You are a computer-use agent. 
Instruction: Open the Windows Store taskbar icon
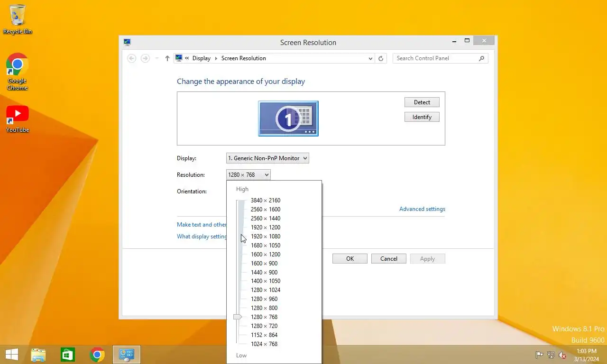[68, 355]
